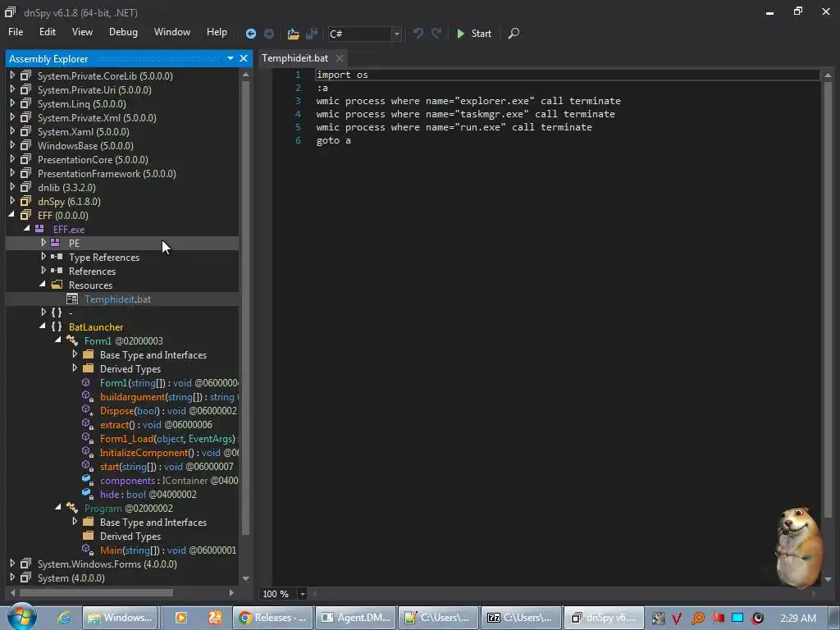
Task: Open Internet Explorer from the taskbar
Action: [64, 618]
